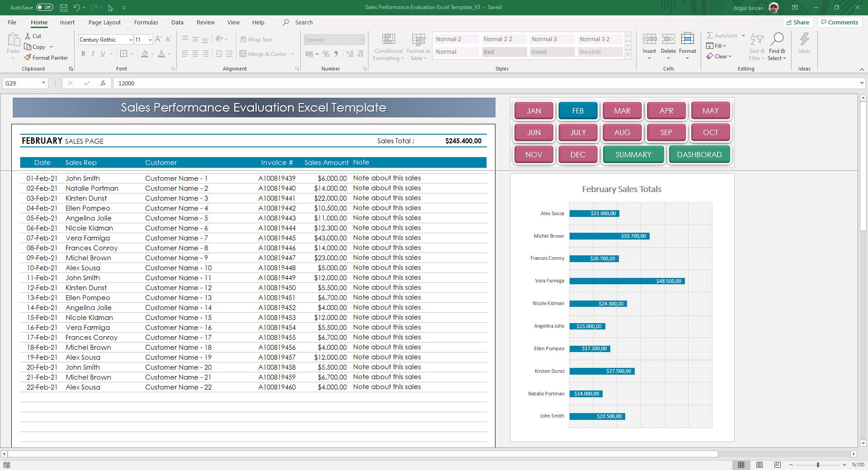Turn on AutoSave

[44, 7]
